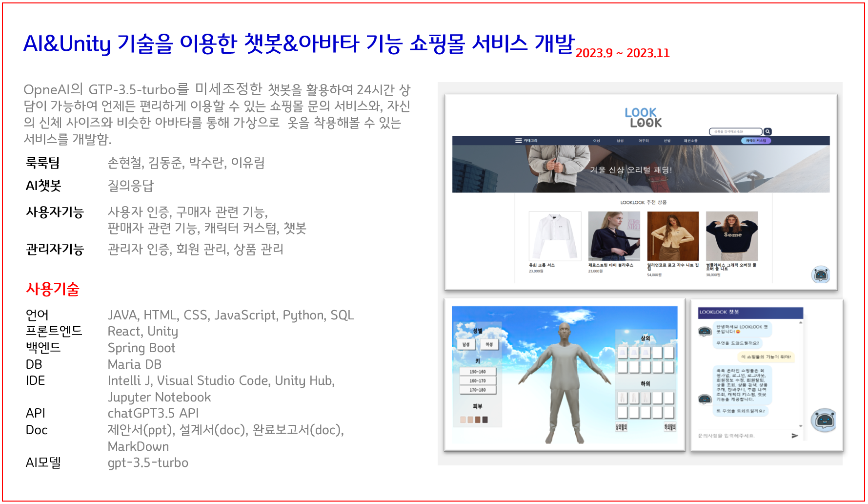Send the chat message with arrow icon
Image resolution: width=868 pixels, height=504 pixels.
[x=795, y=436]
